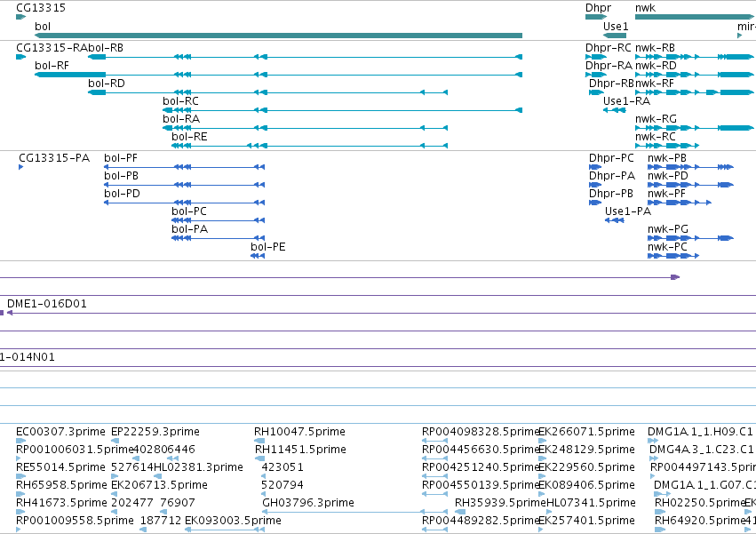
Task: Click the Dhpr-RC transcript label
Action: [608, 48]
